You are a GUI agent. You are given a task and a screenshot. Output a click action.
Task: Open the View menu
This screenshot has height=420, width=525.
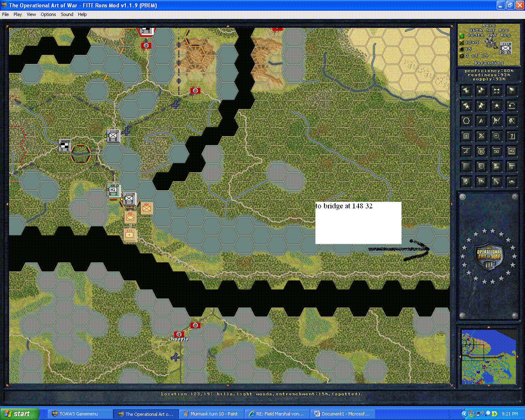[31, 14]
